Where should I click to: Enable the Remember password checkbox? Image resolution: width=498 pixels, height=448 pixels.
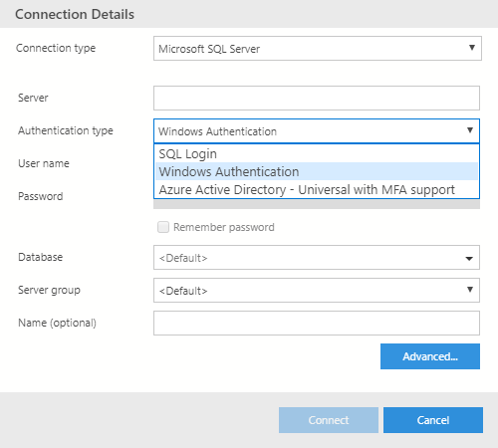click(x=163, y=227)
